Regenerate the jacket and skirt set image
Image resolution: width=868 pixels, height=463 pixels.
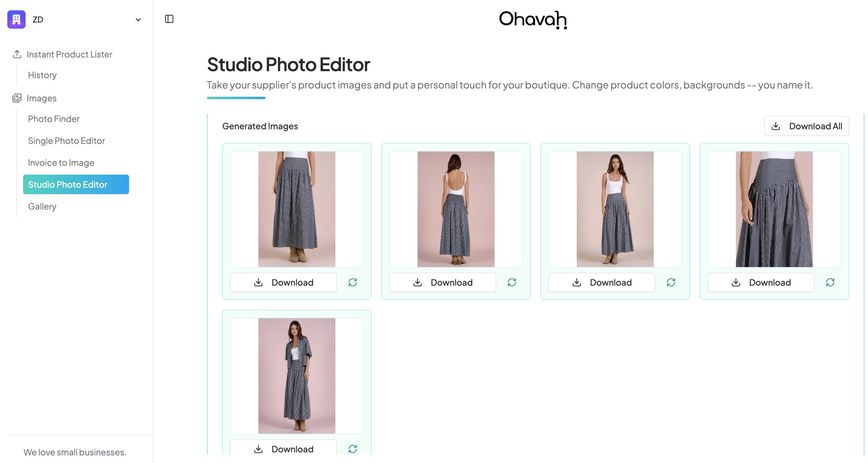point(352,448)
